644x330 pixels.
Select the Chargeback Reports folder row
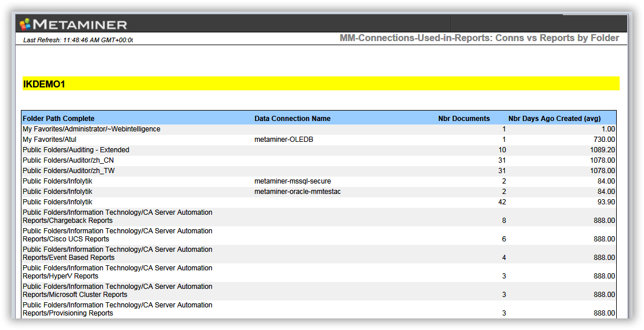[x=319, y=217]
